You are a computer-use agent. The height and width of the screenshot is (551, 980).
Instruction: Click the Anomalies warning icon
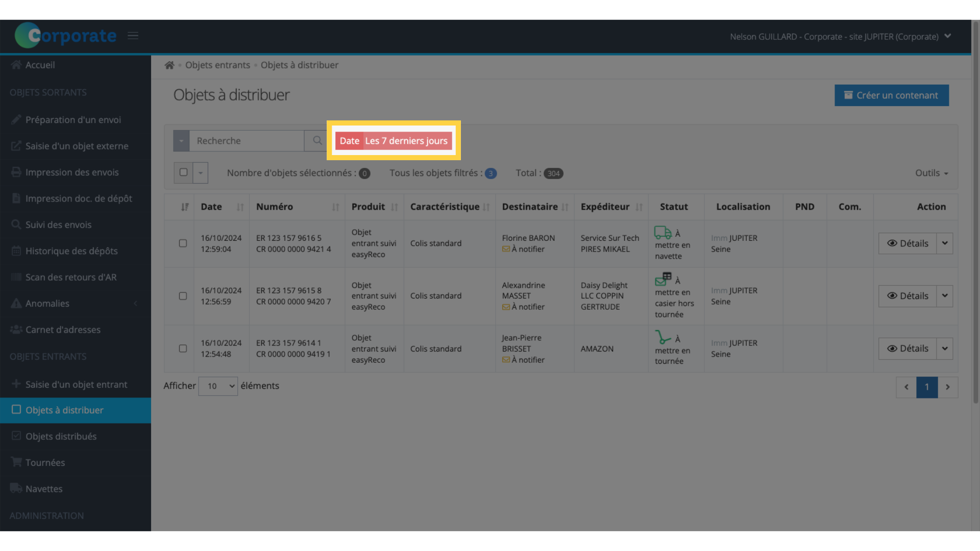[x=16, y=303]
